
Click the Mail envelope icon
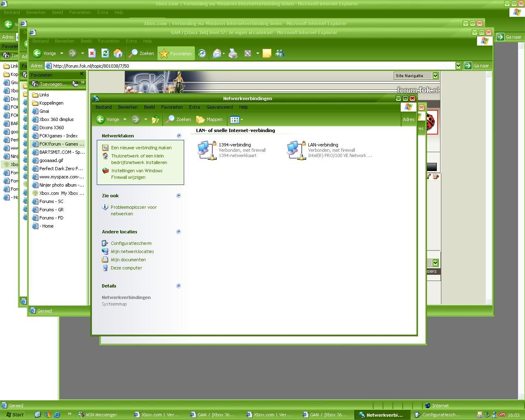[x=217, y=53]
